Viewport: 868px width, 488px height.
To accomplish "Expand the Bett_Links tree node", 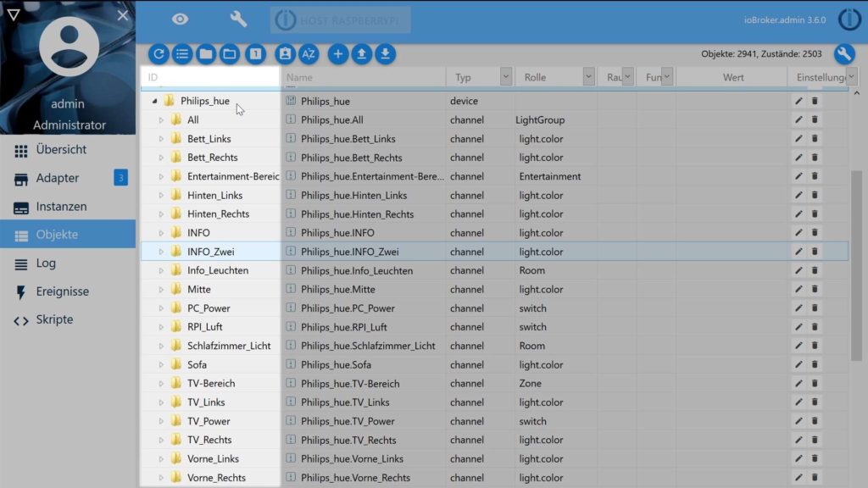I will 161,138.
